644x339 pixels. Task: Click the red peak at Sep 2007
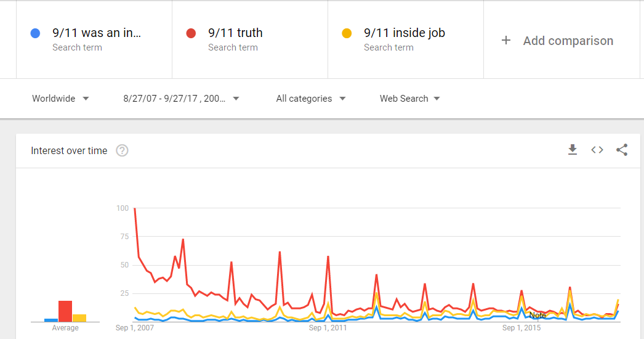tap(135, 209)
